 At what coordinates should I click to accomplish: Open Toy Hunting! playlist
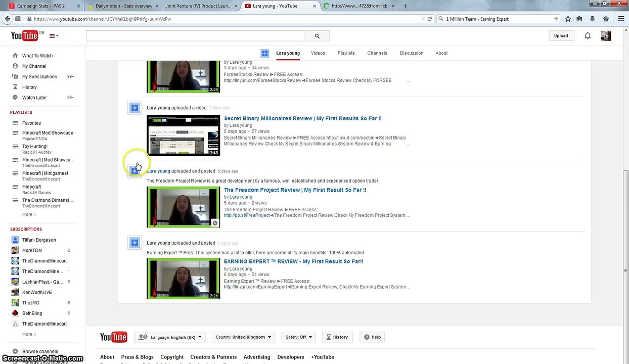point(35,146)
